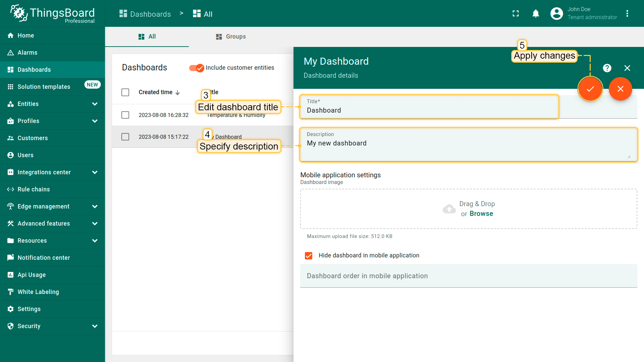Screen dimensions: 644x362
Task: Click the orange cancel changes X button
Action: 620,89
